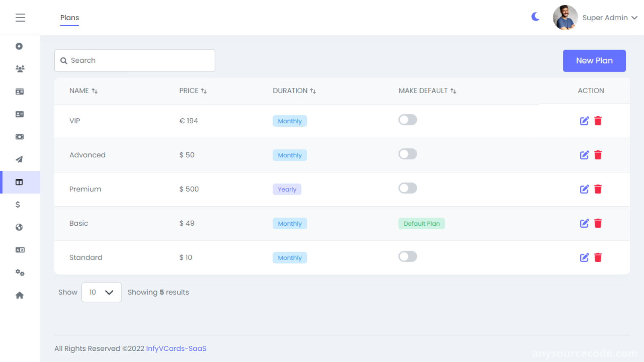Viewport: 644px width, 362px height.
Task: Open the InfyVCards-SaaS footer link
Action: coord(176,348)
